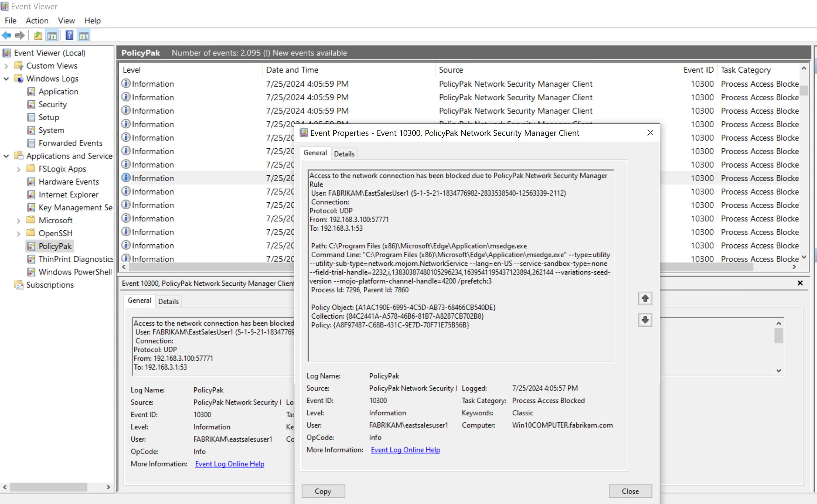Viewport: 817px width, 504px height.
Task: Click the Back arrow toolbar icon
Action: pyautogui.click(x=7, y=36)
